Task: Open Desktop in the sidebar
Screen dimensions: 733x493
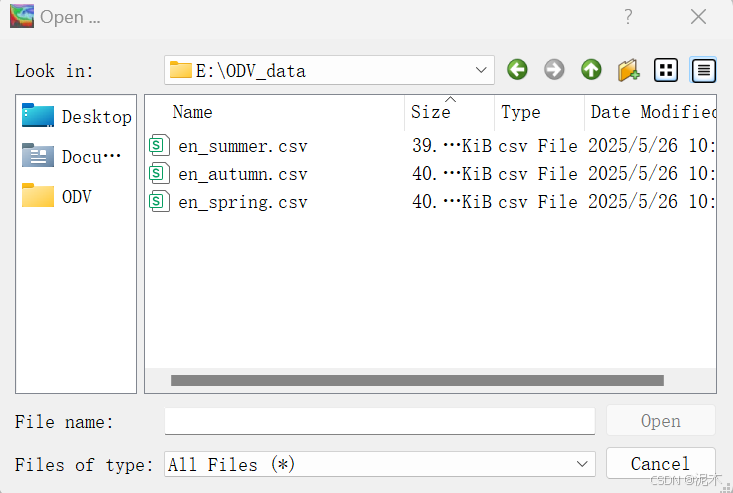Action: 77,116
